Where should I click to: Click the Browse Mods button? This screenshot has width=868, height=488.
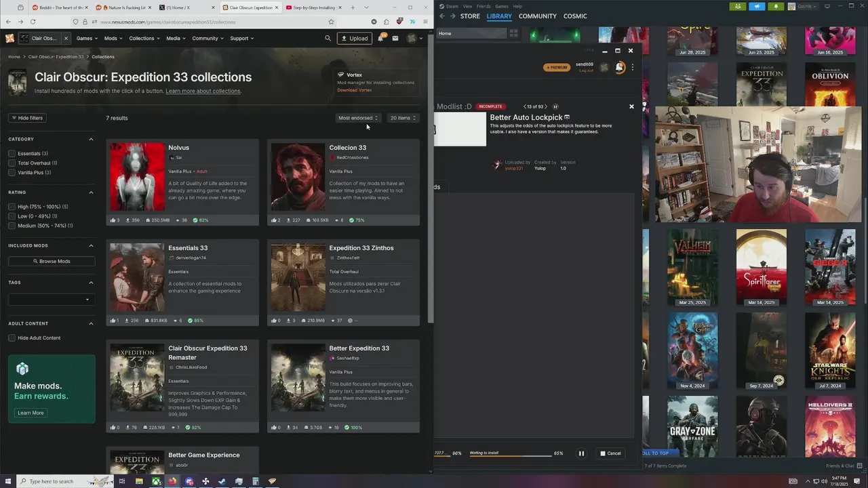[52, 261]
